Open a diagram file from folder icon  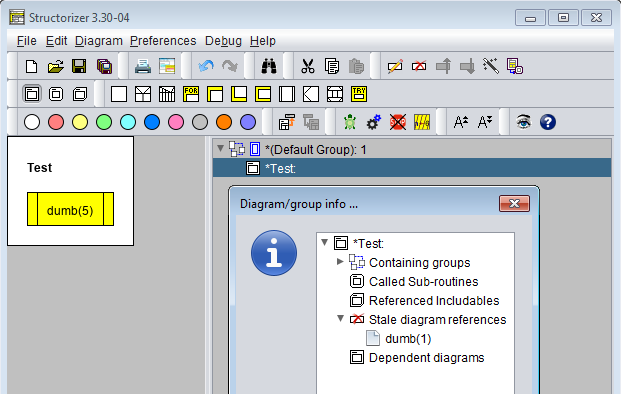(55, 66)
